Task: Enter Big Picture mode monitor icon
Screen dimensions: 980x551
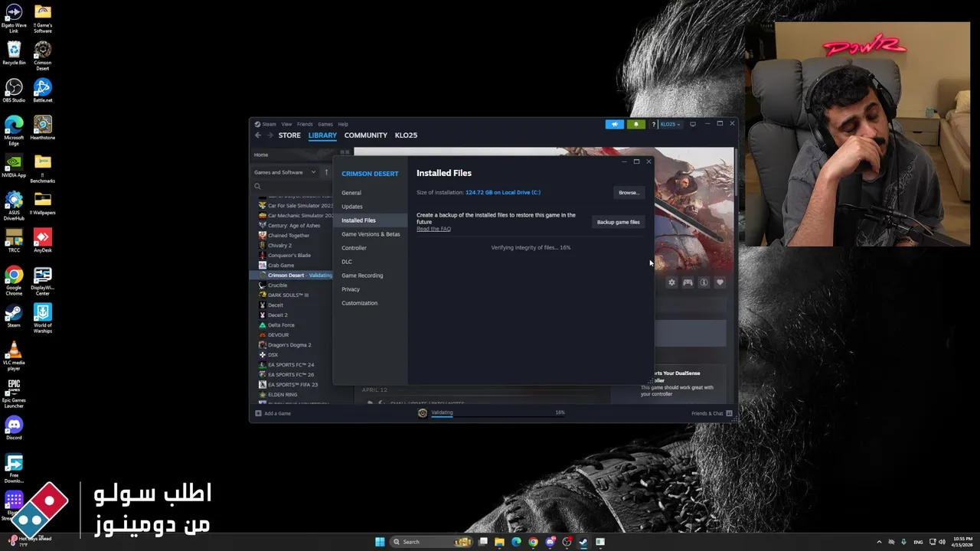Action: click(x=693, y=124)
